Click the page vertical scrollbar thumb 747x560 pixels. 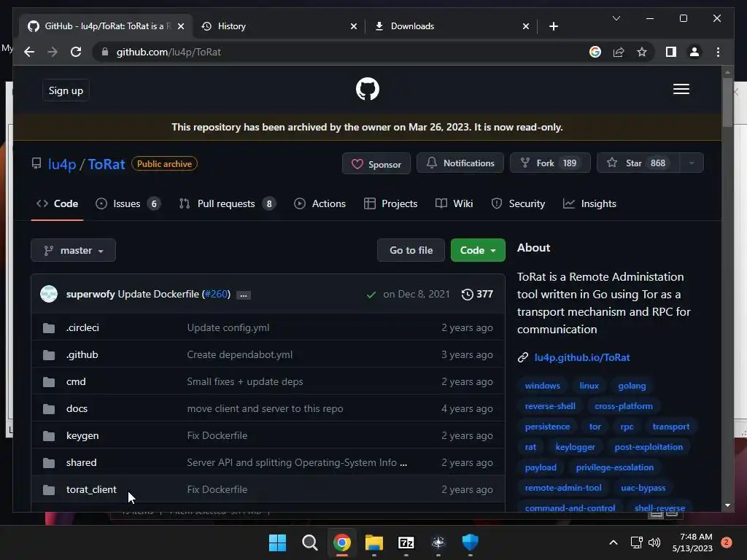727,102
